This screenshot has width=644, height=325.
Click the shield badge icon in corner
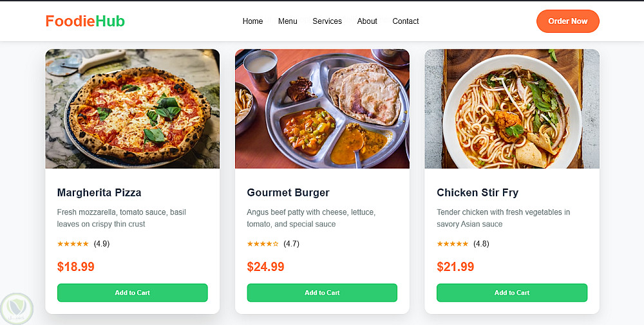click(17, 308)
